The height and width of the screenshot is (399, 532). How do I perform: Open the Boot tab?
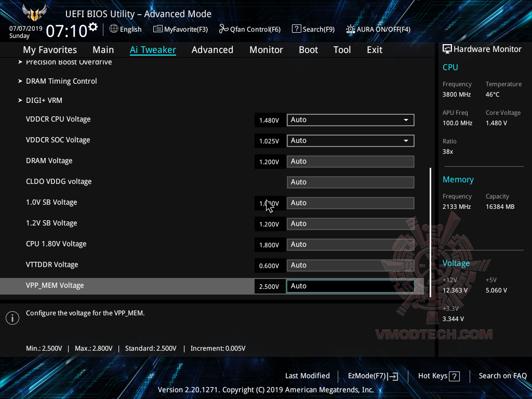coord(309,50)
